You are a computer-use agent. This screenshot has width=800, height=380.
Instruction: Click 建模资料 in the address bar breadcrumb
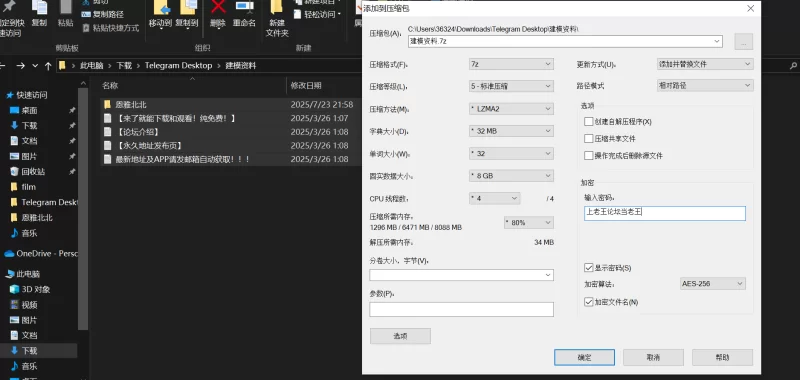[x=240, y=66]
